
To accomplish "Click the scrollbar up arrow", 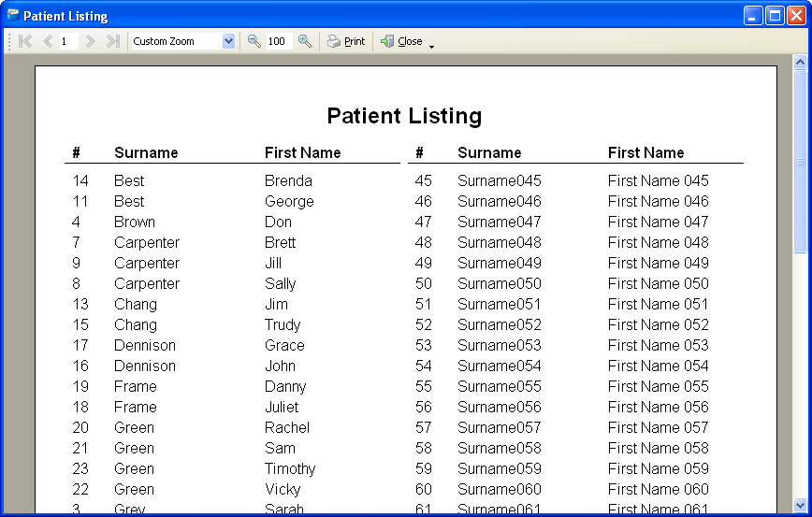I will (800, 63).
